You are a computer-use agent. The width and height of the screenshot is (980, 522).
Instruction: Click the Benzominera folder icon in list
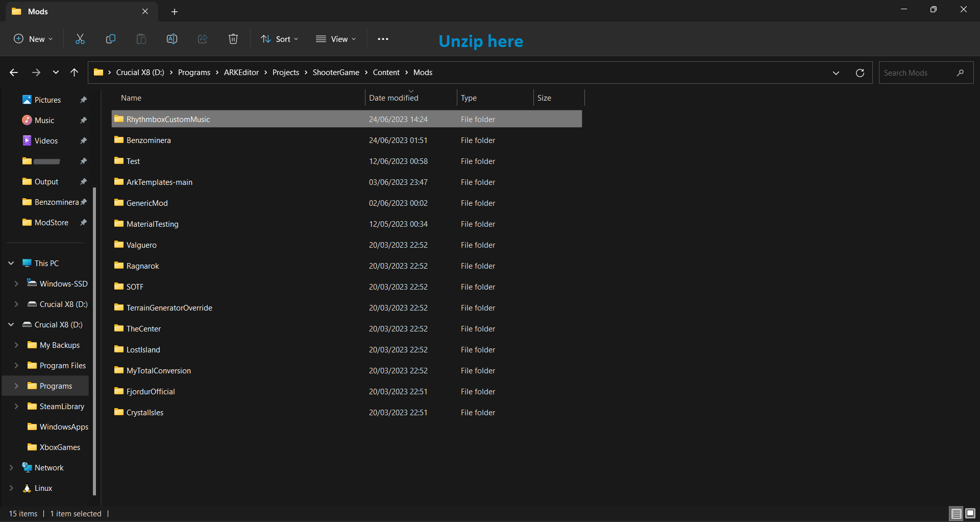point(119,140)
